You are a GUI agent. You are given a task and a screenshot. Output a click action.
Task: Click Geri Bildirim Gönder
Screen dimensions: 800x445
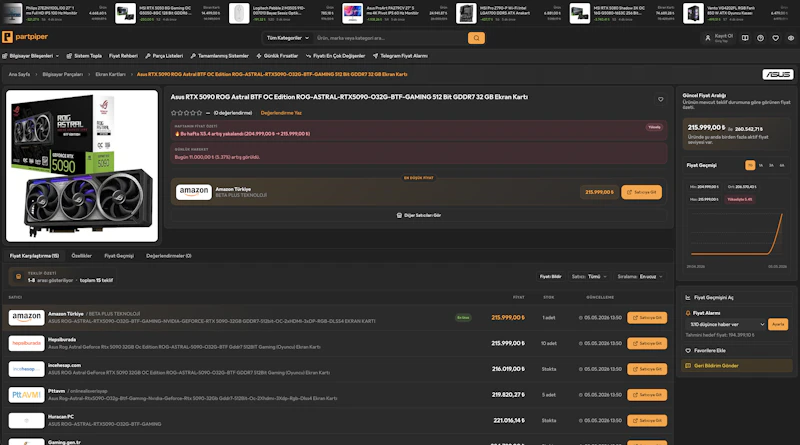point(737,365)
